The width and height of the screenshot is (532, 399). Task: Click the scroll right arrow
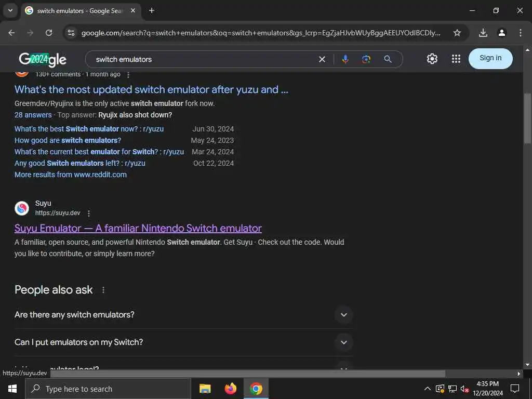(x=519, y=374)
